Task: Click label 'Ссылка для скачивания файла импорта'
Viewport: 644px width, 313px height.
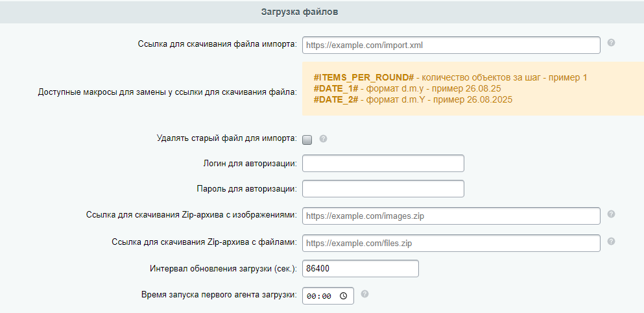Action: coord(217,44)
